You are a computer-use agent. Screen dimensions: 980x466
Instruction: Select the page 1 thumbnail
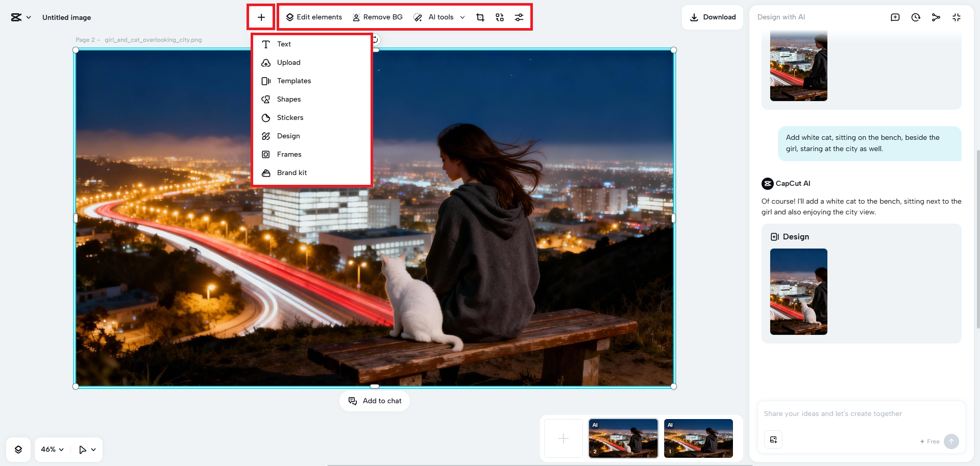[698, 438]
